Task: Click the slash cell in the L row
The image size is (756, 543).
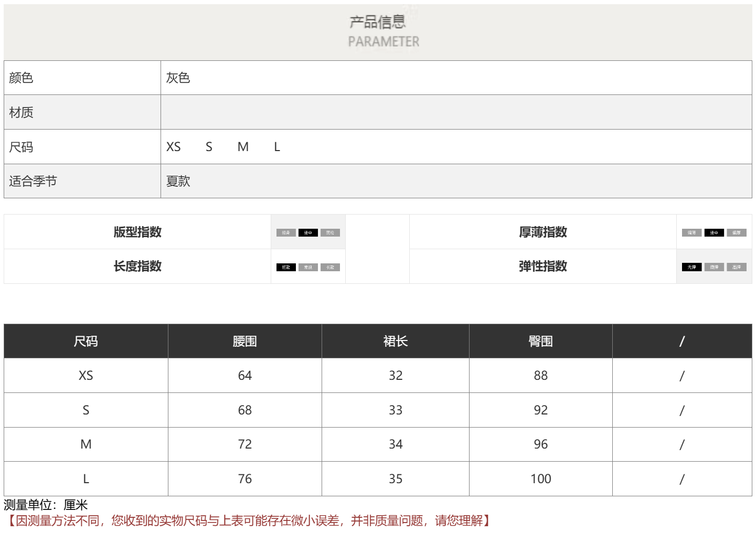Action: pyautogui.click(x=682, y=479)
